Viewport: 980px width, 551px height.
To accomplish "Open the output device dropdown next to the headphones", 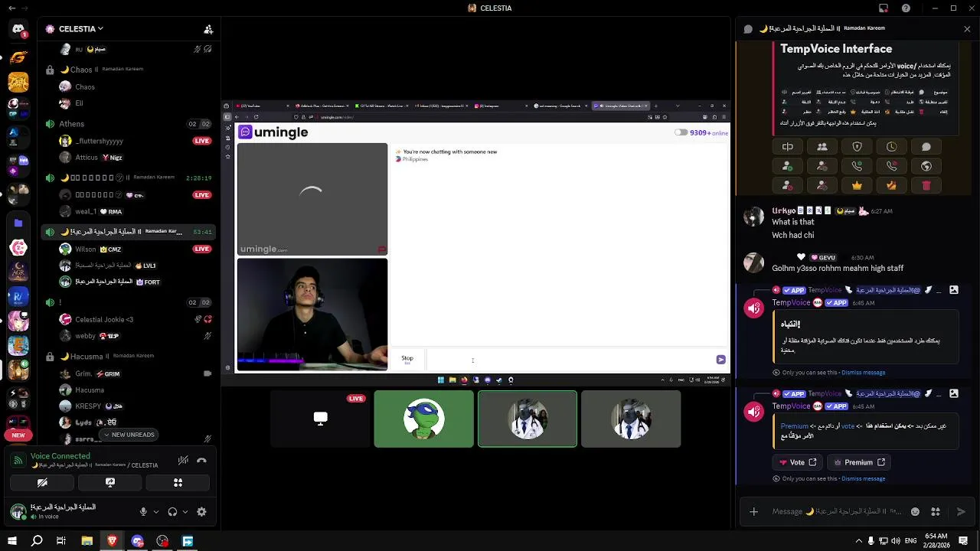I will pos(185,512).
